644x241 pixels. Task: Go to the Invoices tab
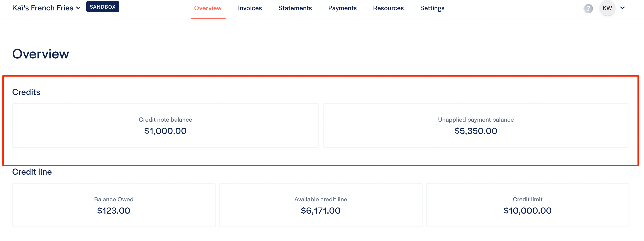click(x=250, y=8)
